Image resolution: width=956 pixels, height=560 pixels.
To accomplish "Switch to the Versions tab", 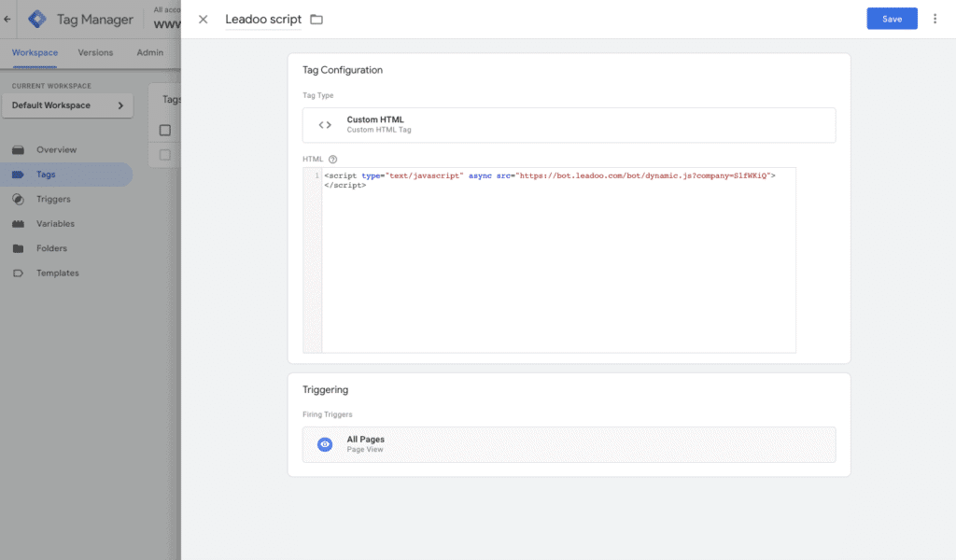I will (95, 52).
